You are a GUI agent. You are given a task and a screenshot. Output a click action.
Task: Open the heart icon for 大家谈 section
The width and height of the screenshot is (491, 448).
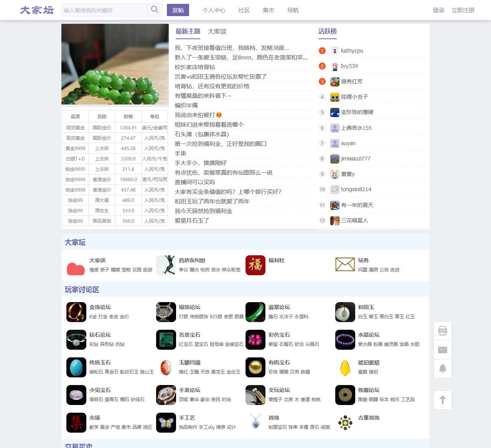pos(76,265)
